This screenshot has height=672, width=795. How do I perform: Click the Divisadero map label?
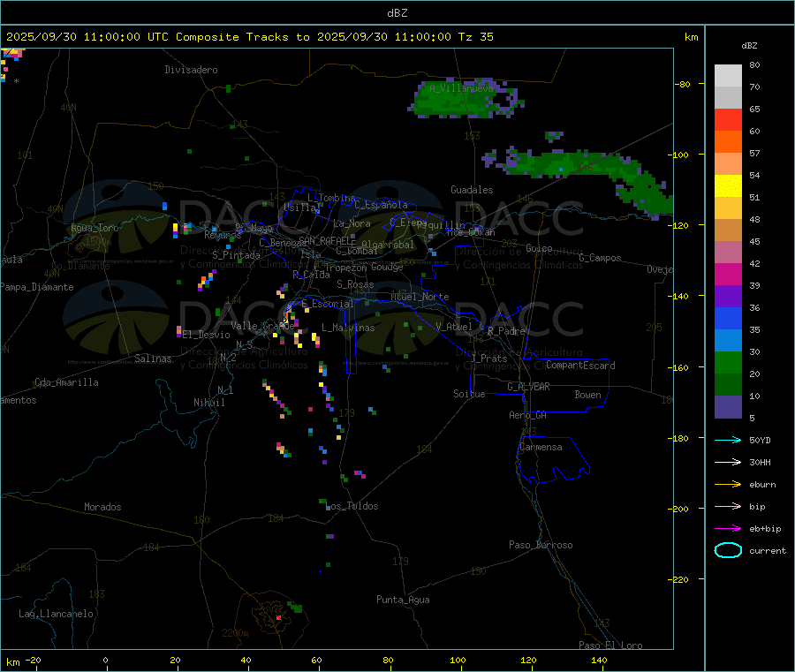pyautogui.click(x=191, y=70)
